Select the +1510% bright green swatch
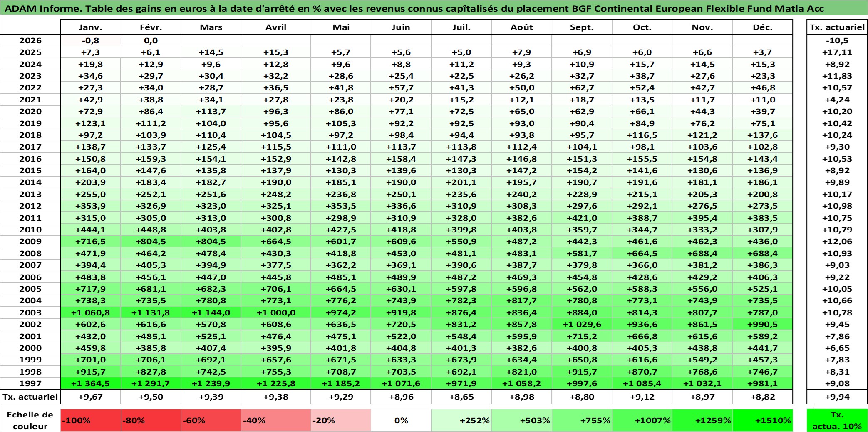868x432 pixels. coord(762,420)
